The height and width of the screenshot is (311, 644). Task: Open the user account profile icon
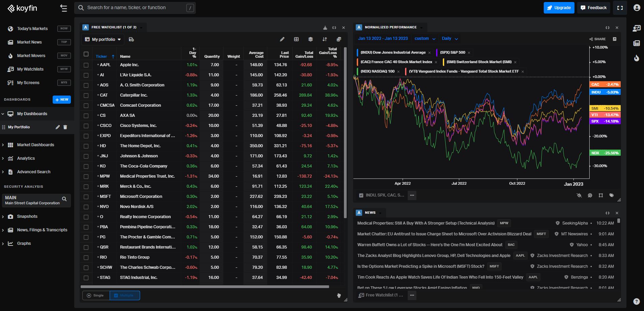(637, 8)
